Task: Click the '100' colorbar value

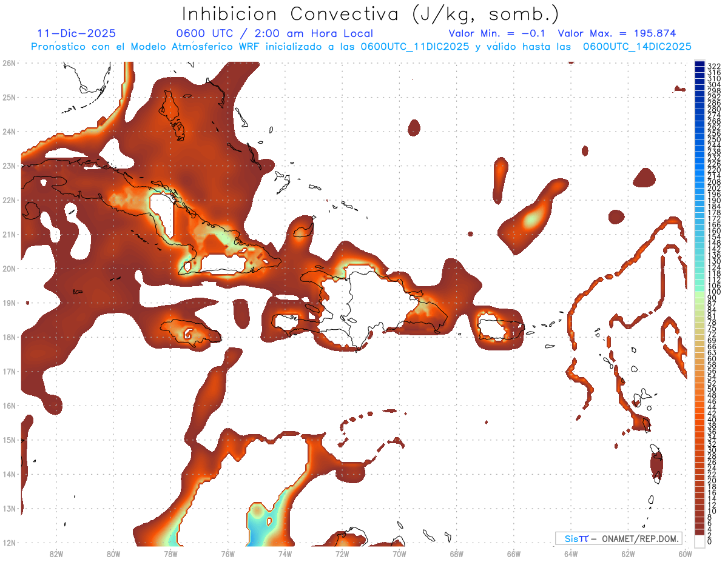Action: 713,292
